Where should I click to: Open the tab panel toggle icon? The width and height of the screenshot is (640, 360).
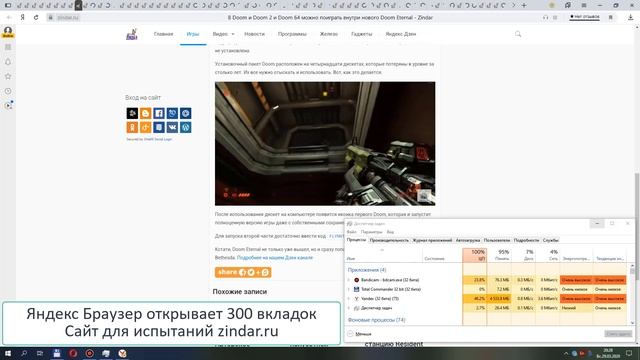(x=7, y=5)
